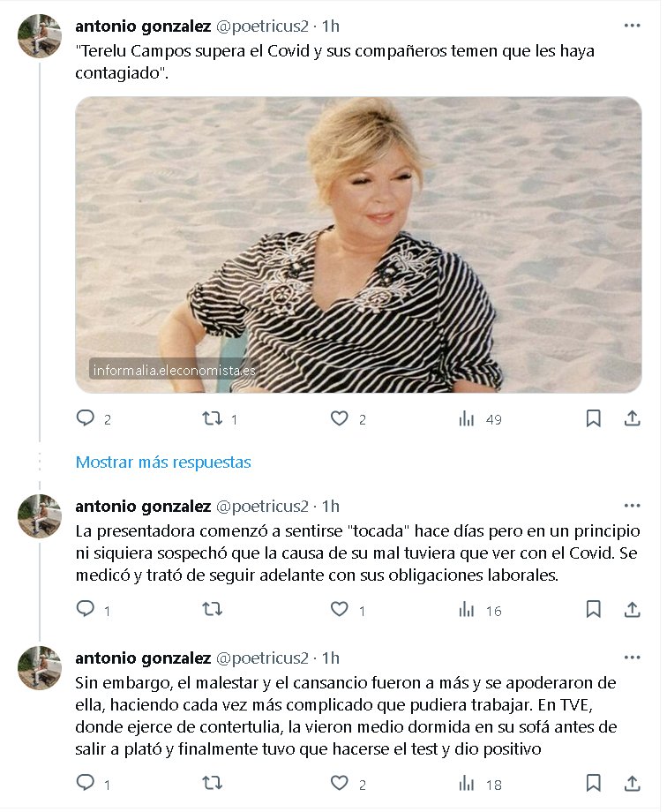Screen dimensions: 667x812
Task: Expand 'Mostrar más respuestas' replies
Action: point(163,462)
